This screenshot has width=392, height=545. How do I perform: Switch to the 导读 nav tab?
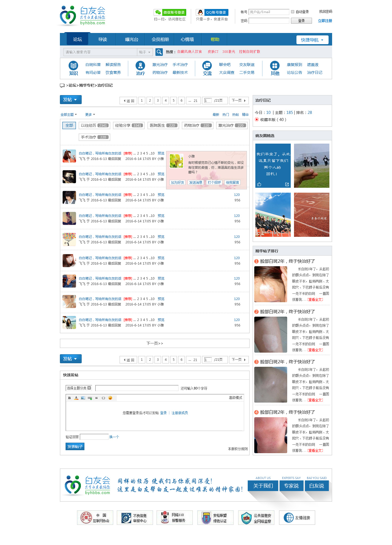coord(103,39)
